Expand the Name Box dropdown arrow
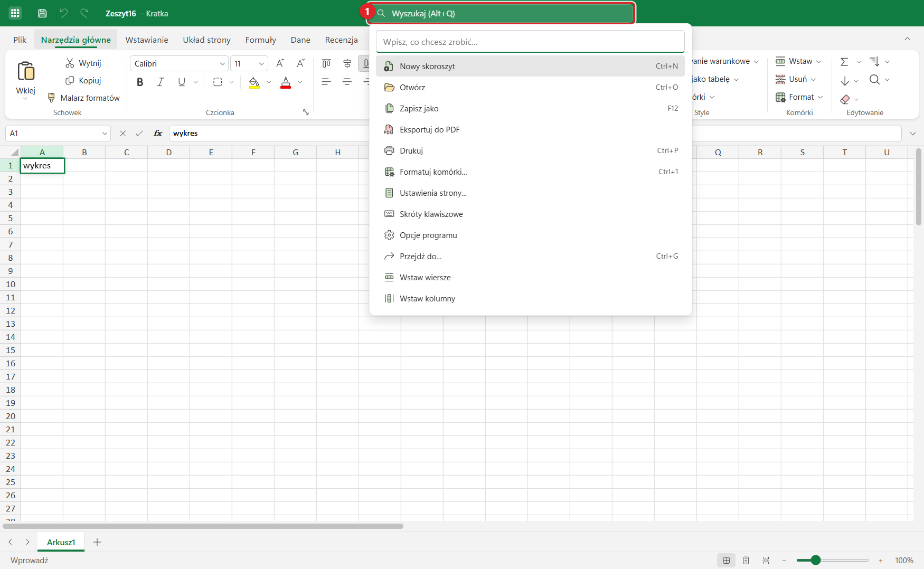 [x=105, y=134]
